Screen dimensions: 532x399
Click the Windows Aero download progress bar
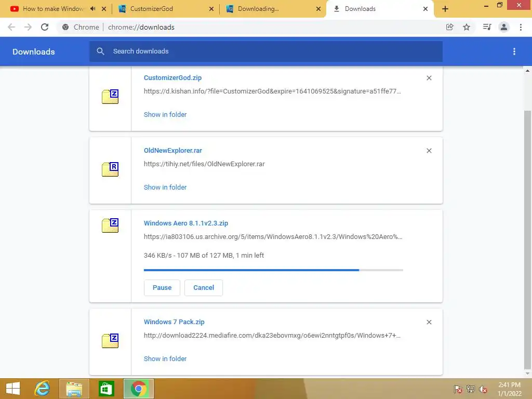point(273,270)
